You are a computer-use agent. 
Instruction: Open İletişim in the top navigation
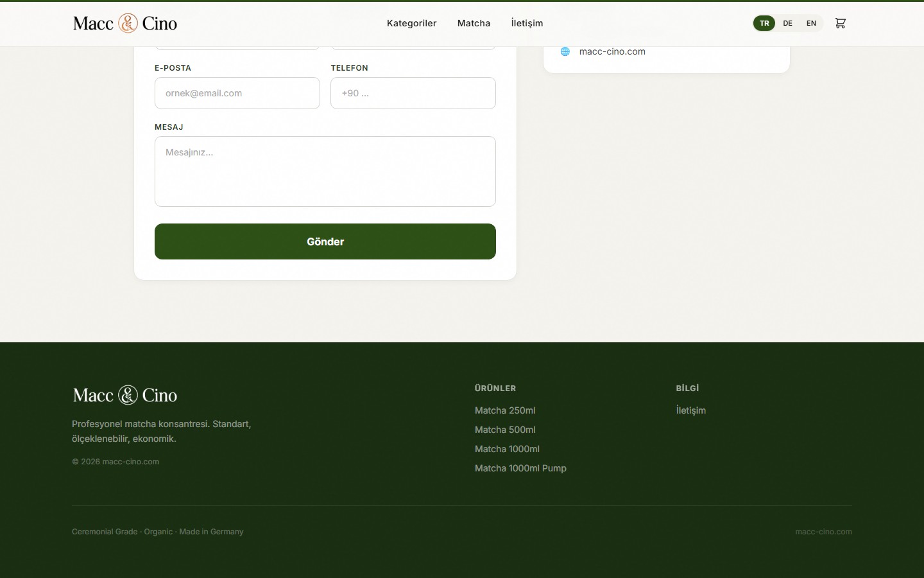pos(527,23)
